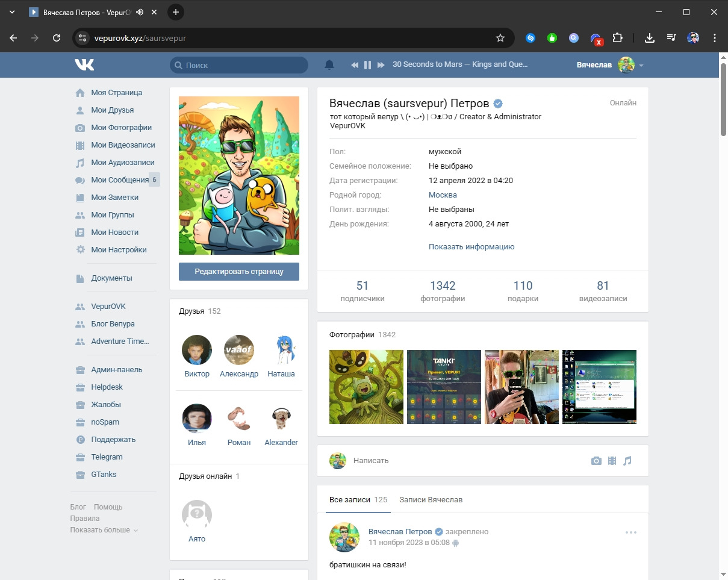Pause the currently playing track
Image resolution: width=728 pixels, height=580 pixels.
367,65
